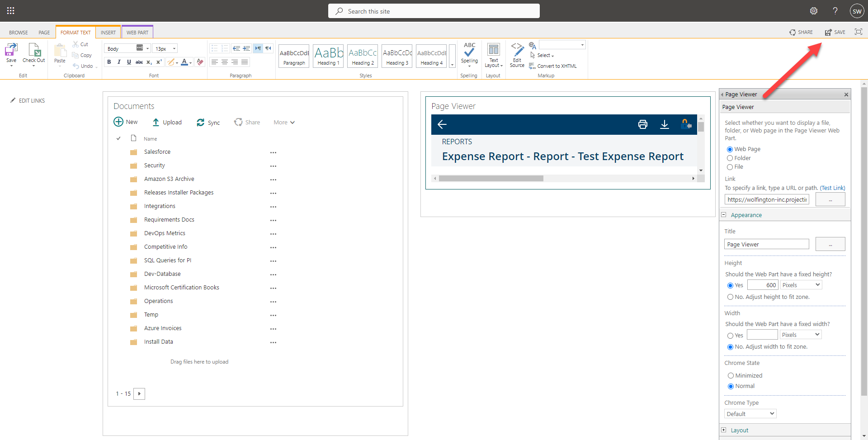The height and width of the screenshot is (440, 868).
Task: Click the Check Out document icon
Action: click(34, 49)
